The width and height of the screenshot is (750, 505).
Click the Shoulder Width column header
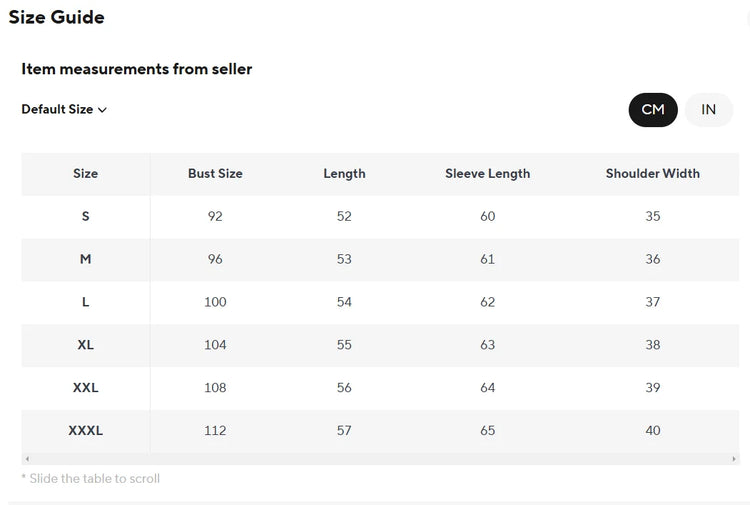point(652,174)
